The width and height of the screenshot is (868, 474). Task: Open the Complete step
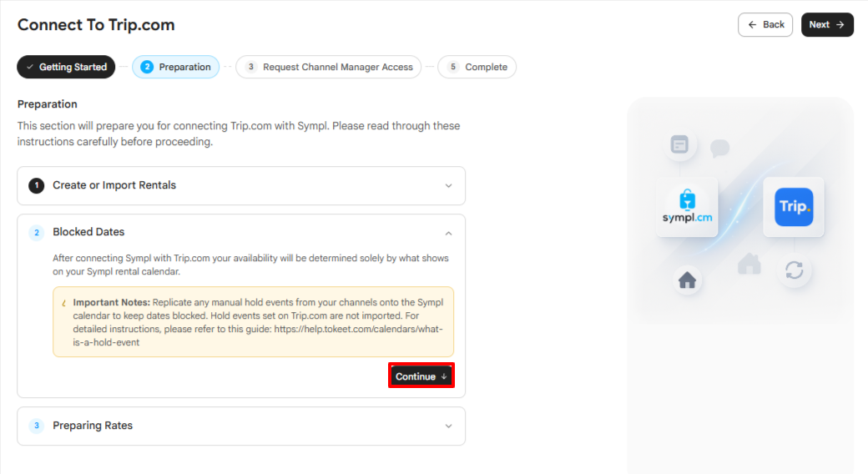point(477,67)
